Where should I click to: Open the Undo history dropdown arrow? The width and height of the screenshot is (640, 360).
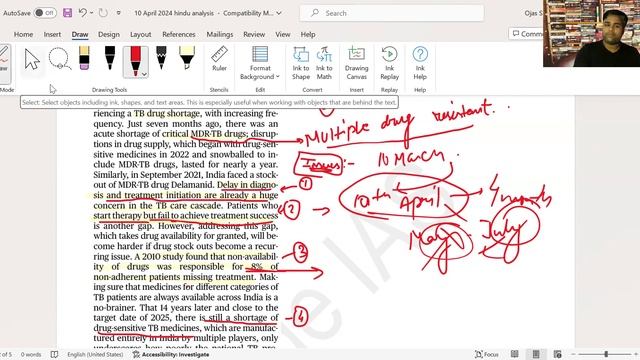(91, 13)
